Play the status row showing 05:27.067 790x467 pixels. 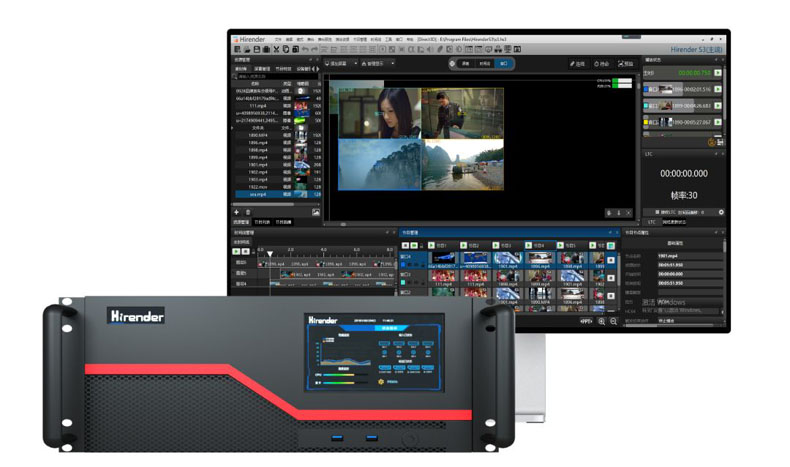pyautogui.click(x=717, y=122)
